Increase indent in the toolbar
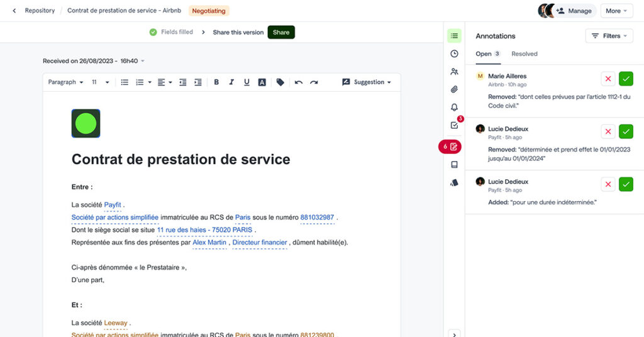Screen dimensions: 644x337 (198, 82)
